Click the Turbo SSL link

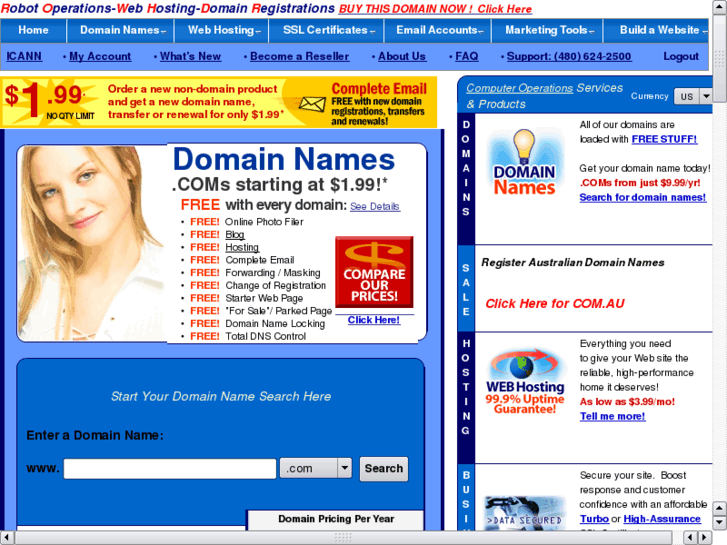point(594,519)
